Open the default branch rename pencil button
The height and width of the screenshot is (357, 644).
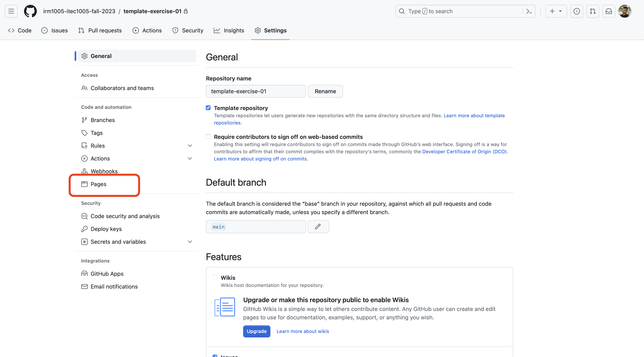pyautogui.click(x=318, y=227)
